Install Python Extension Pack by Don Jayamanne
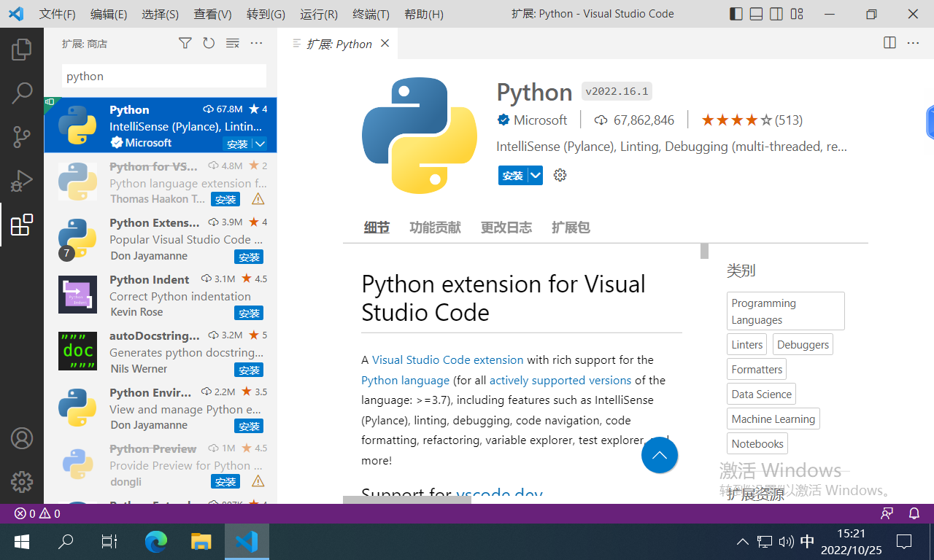Image resolution: width=934 pixels, height=560 pixels. (249, 257)
